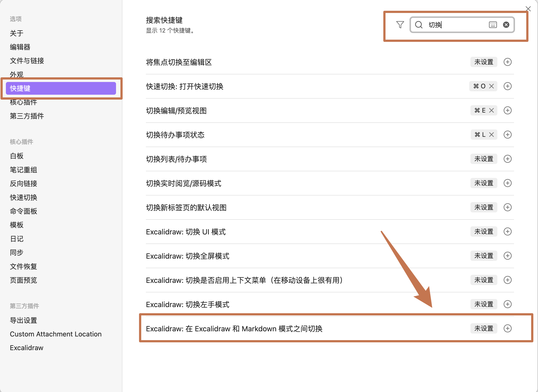
Task: Add hotkey for 切换实时阅览/源码模式
Action: (507, 183)
